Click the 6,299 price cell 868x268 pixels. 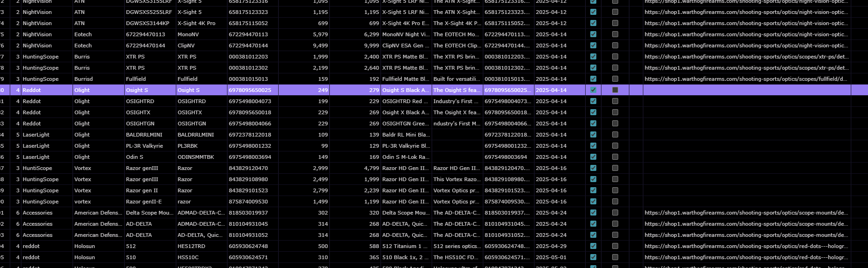point(355,34)
